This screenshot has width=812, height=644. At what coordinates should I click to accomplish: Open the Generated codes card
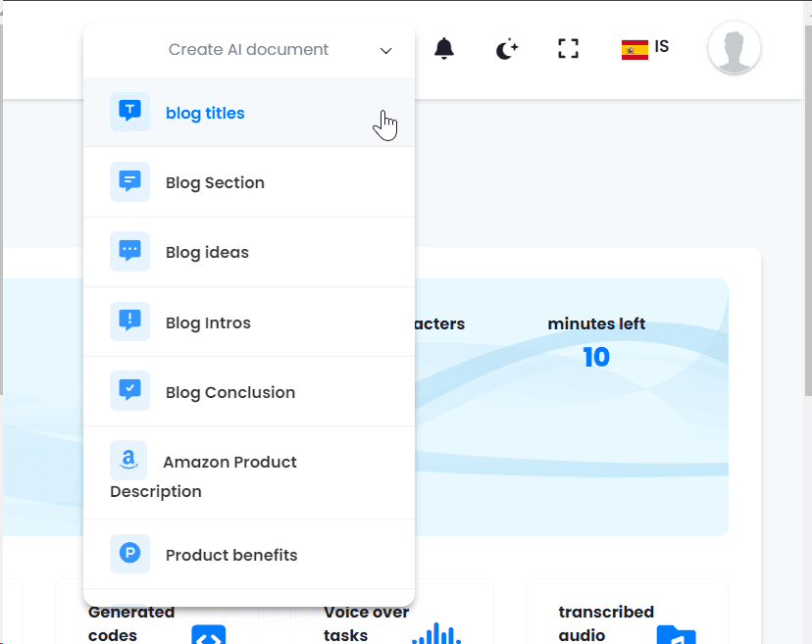click(x=131, y=621)
